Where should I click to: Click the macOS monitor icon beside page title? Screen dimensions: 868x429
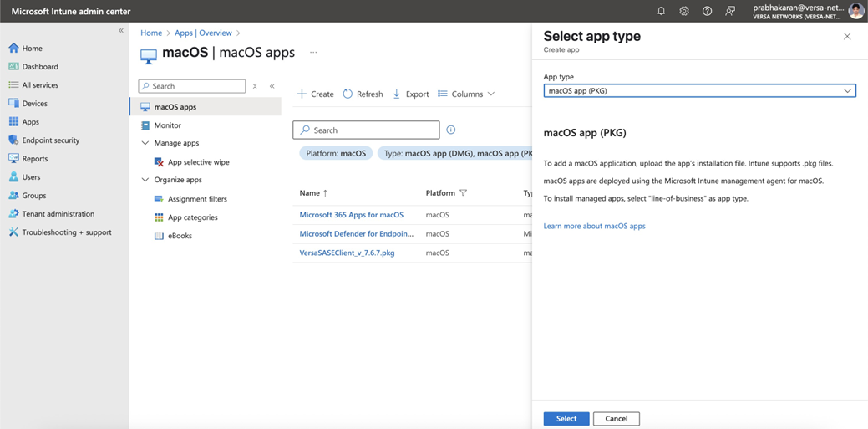tap(149, 56)
